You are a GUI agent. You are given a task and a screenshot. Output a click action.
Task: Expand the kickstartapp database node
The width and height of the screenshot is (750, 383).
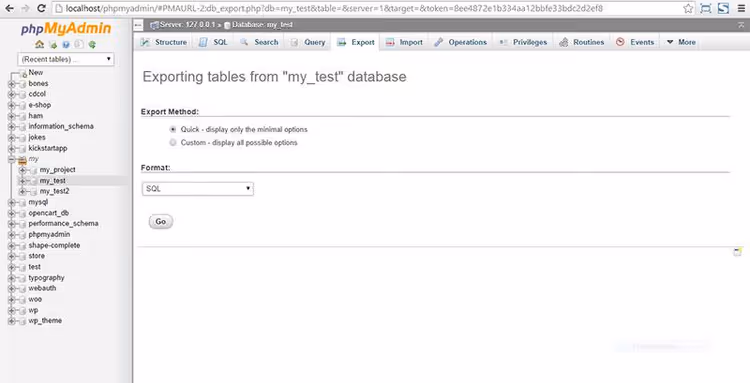[11, 149]
